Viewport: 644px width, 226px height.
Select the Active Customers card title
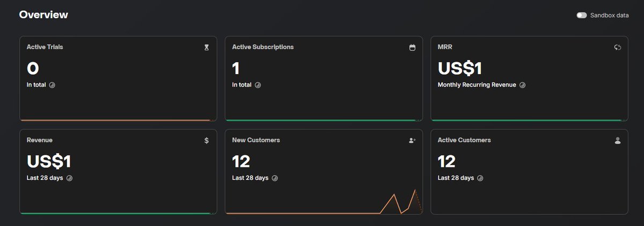[x=464, y=140]
